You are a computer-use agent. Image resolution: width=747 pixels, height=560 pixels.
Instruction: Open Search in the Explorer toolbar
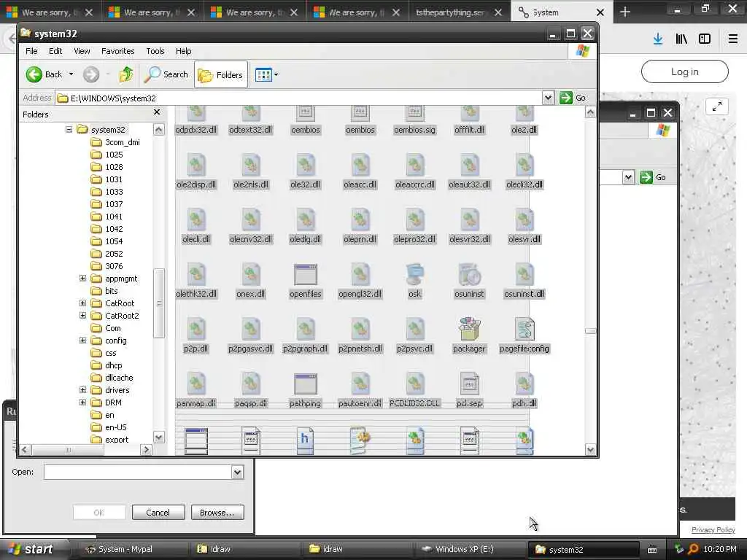tap(166, 74)
